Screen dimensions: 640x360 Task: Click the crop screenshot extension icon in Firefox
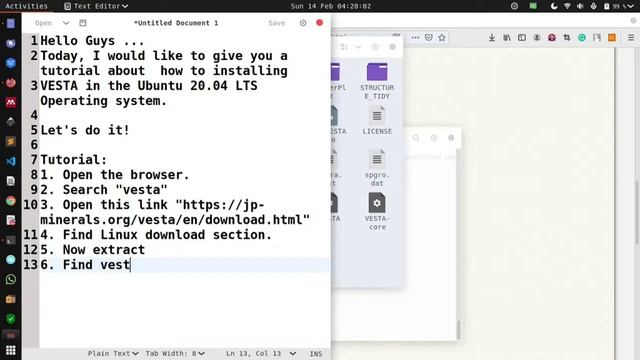coord(567,38)
